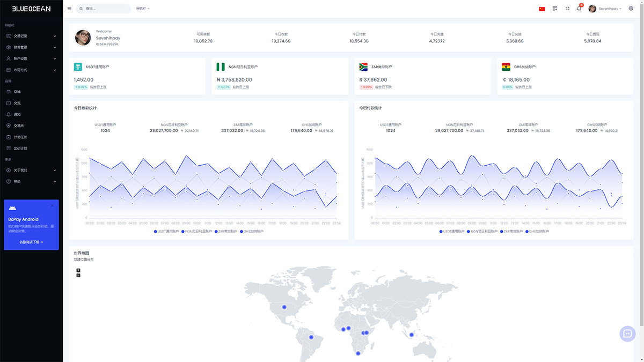Screen dimensions: 644x362
Task: Toggle GHS加纳账户 legend in 今日付款统计 chart
Action: (x=537, y=231)
